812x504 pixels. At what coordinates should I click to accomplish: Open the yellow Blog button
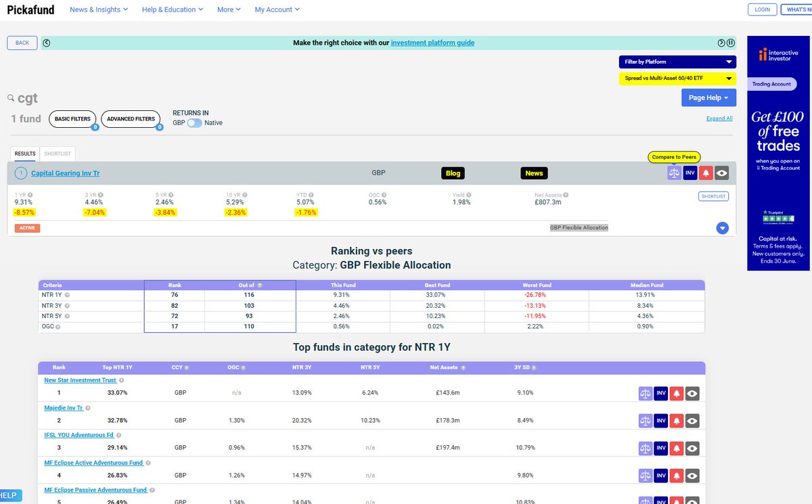pos(453,173)
